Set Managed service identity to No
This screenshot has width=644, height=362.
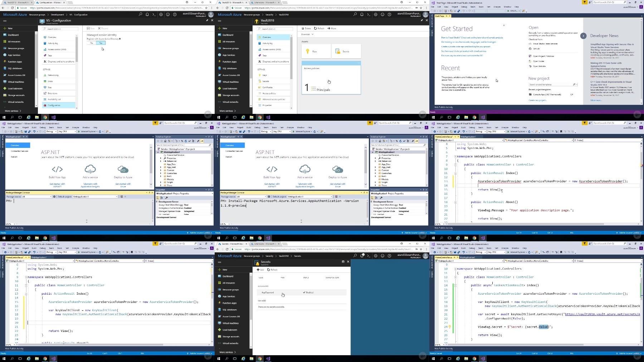(x=92, y=43)
